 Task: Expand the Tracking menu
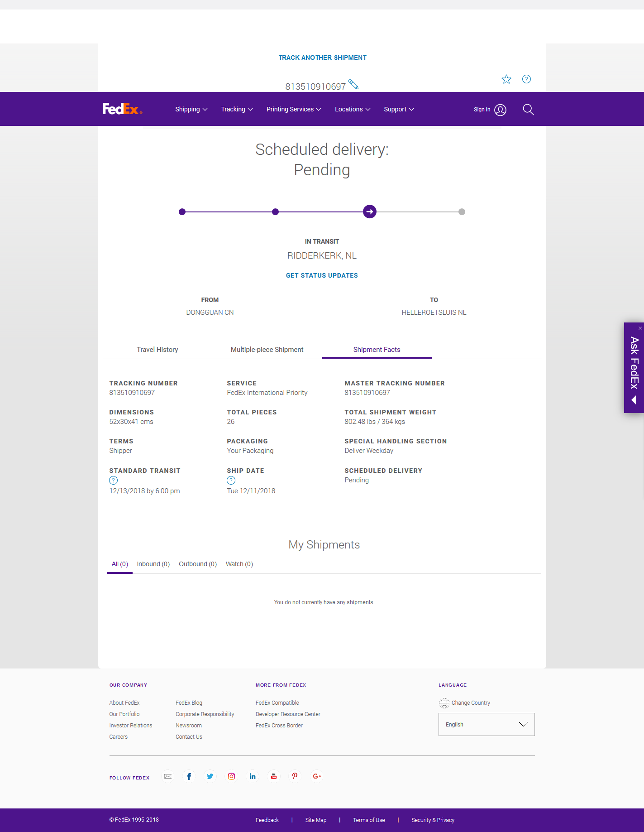click(237, 109)
